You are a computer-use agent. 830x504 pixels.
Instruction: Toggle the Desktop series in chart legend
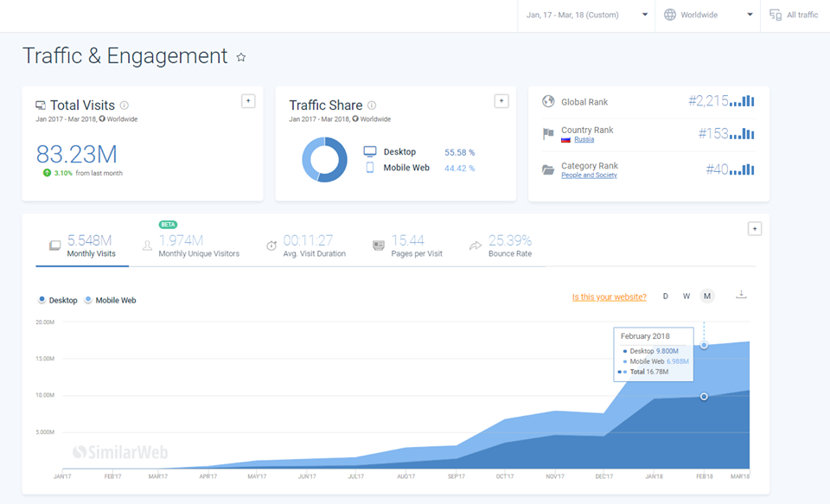tap(58, 300)
